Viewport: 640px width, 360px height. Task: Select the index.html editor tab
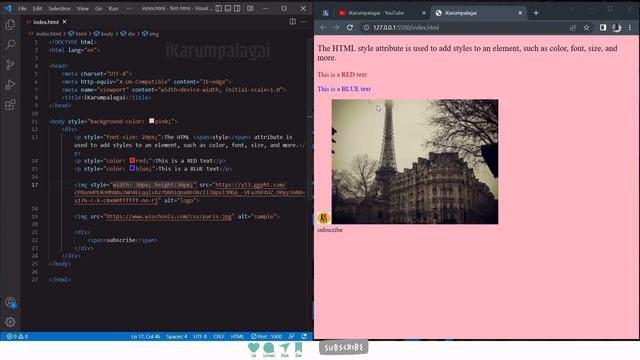click(46, 22)
